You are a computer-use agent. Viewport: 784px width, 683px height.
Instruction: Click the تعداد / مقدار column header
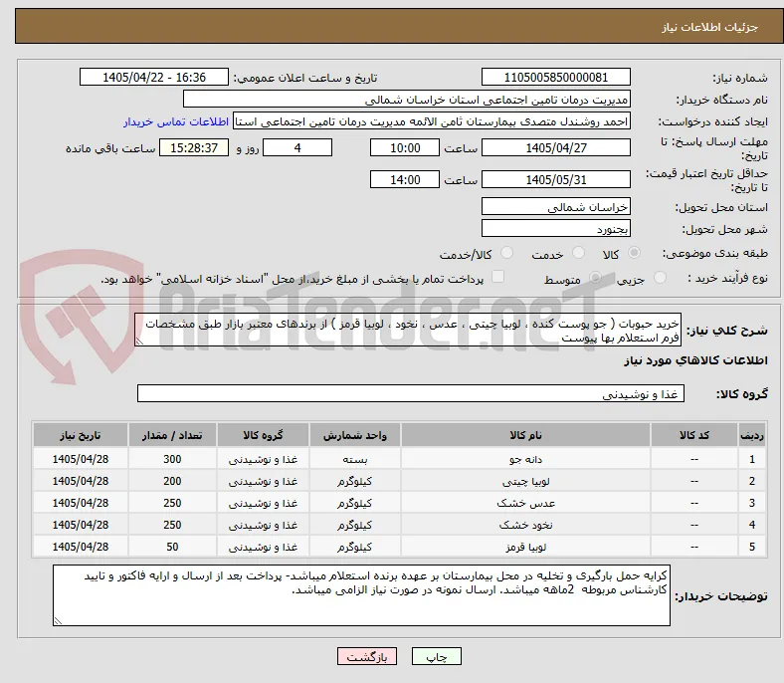[172, 435]
